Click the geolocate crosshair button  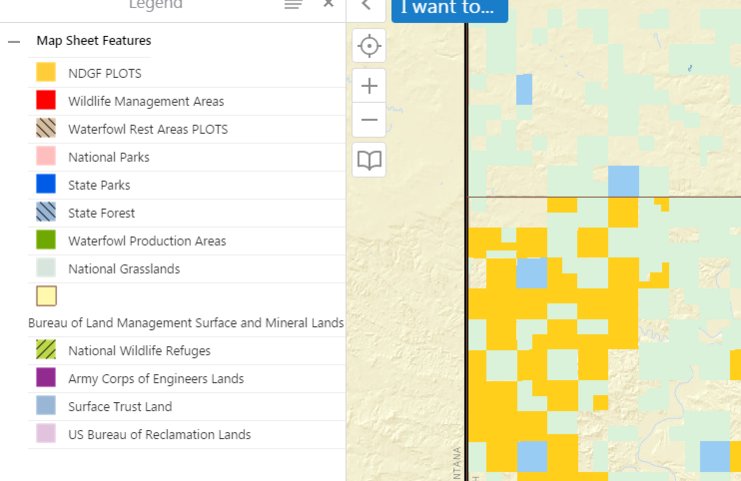pos(370,47)
